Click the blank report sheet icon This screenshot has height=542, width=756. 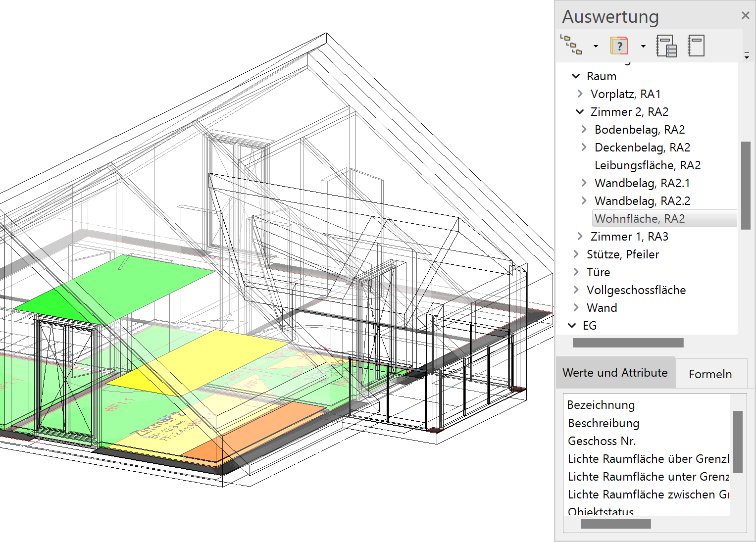pos(696,46)
